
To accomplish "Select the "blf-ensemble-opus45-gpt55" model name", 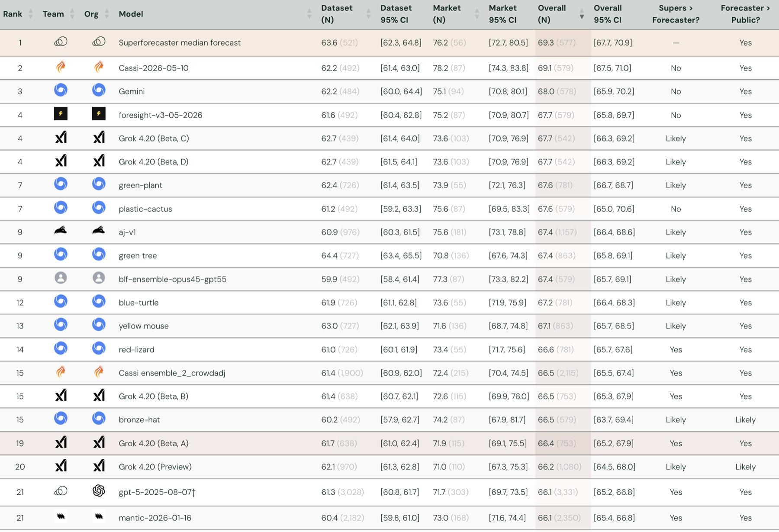I will pyautogui.click(x=173, y=279).
